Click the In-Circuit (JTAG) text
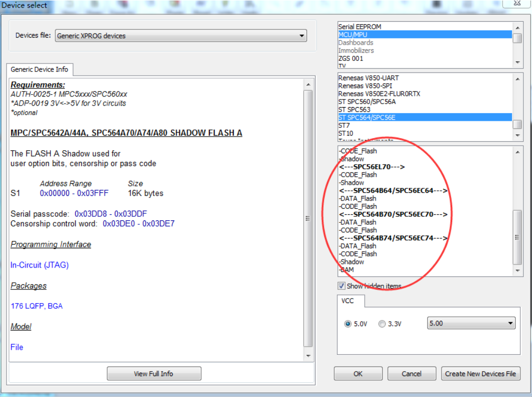The height and width of the screenshot is (397, 532). (x=39, y=265)
